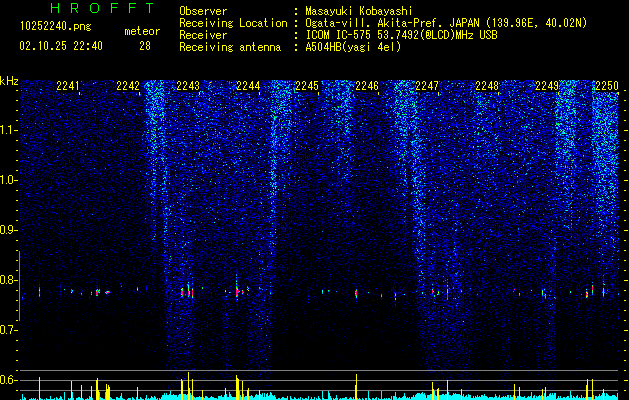Click the meteor count value 28

click(x=145, y=46)
